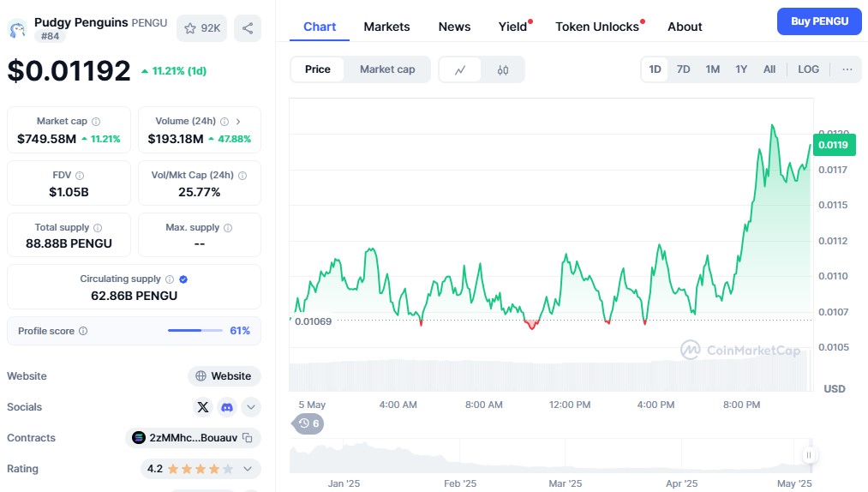
Task: Click Market cap info icon
Action: click(x=96, y=122)
